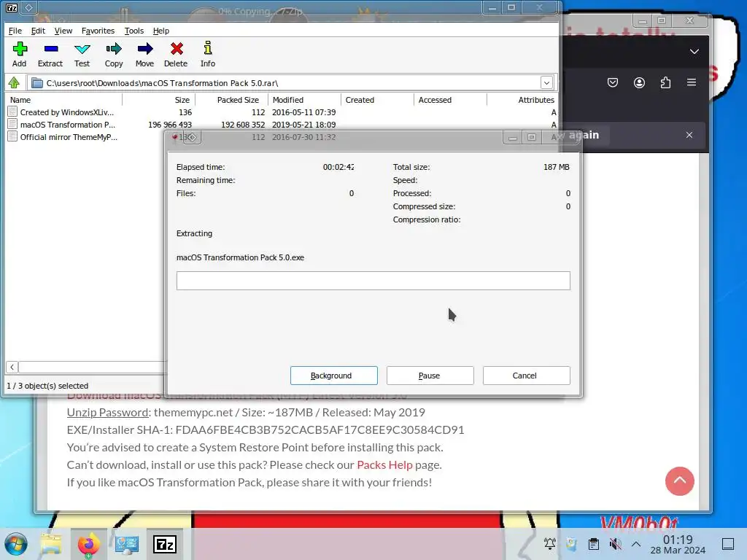747x560 pixels.
Task: Open the Edit menu
Action: point(38,31)
